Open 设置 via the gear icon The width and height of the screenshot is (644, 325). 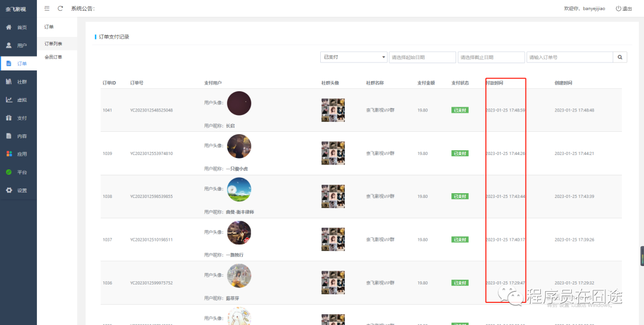[9, 190]
